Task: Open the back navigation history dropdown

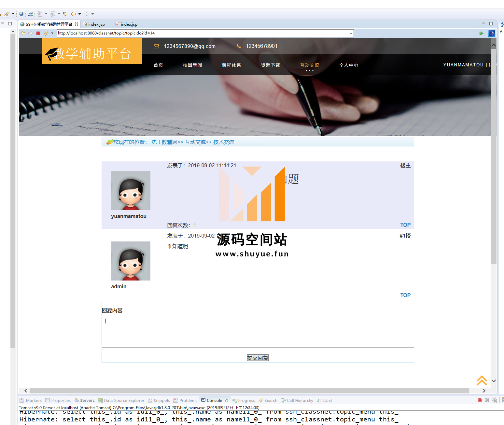Action: click(x=79, y=14)
